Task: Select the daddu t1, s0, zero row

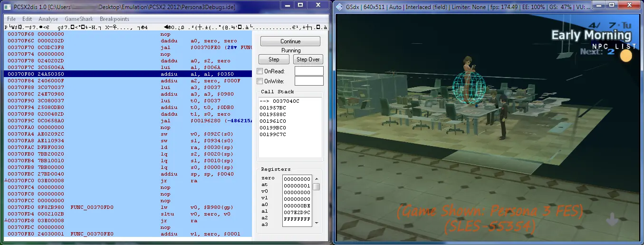Action: (128, 114)
